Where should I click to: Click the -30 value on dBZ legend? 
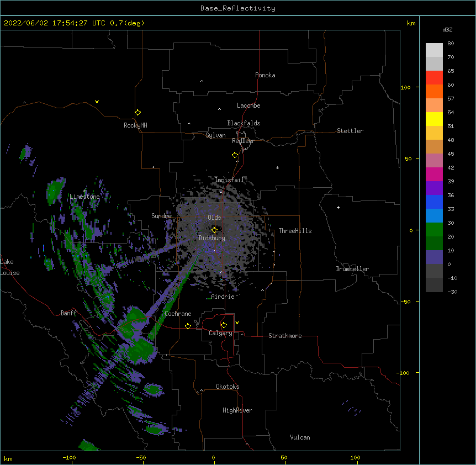pyautogui.click(x=452, y=292)
